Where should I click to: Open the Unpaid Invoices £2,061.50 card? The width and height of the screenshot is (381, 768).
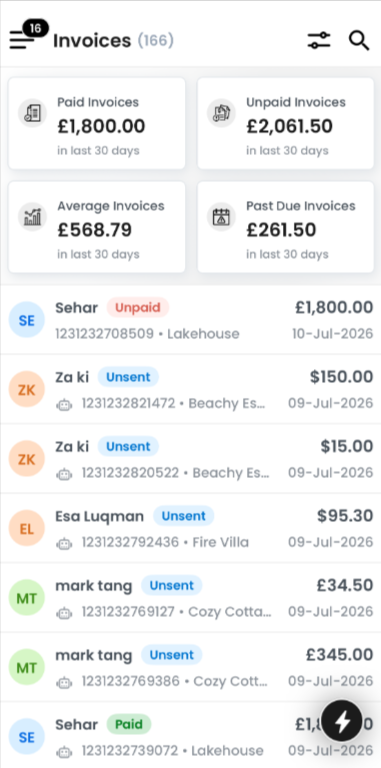click(286, 123)
